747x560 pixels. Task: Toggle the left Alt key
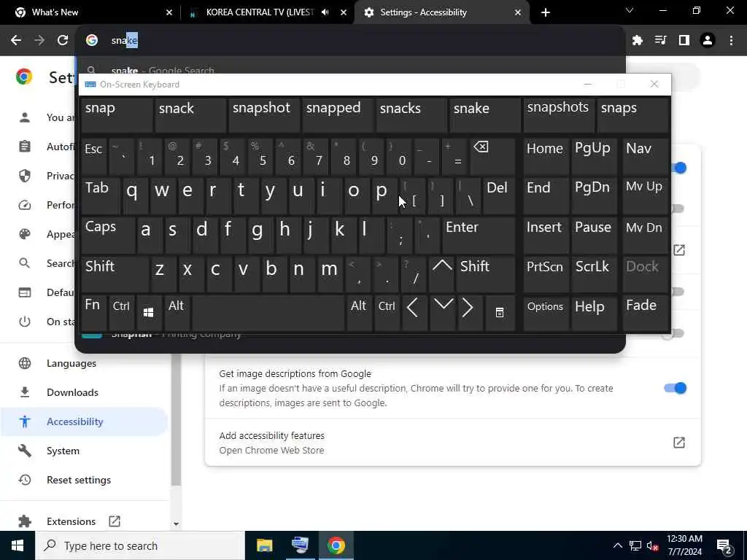(x=177, y=313)
